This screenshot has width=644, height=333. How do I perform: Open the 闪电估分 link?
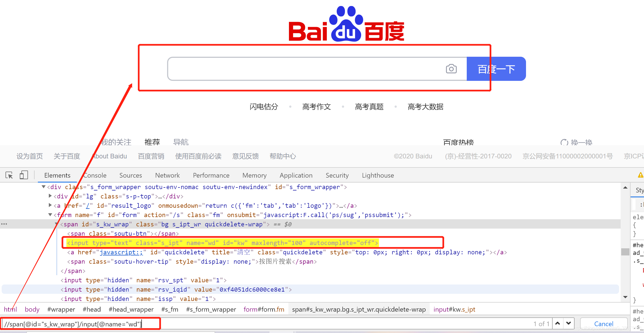264,107
